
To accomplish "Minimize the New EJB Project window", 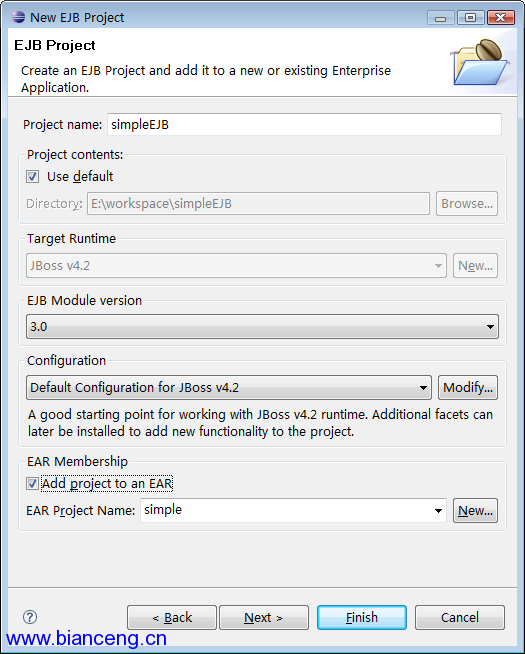I will click(440, 18).
